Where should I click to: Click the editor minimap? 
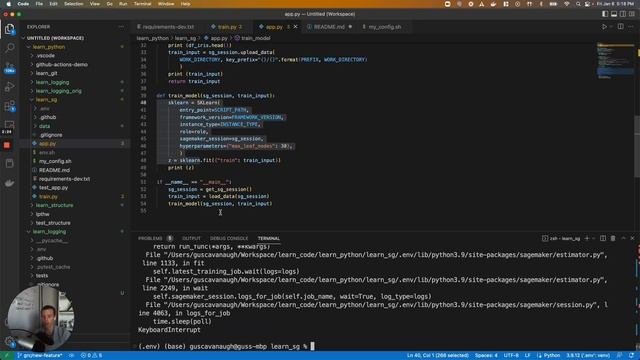coord(616,61)
